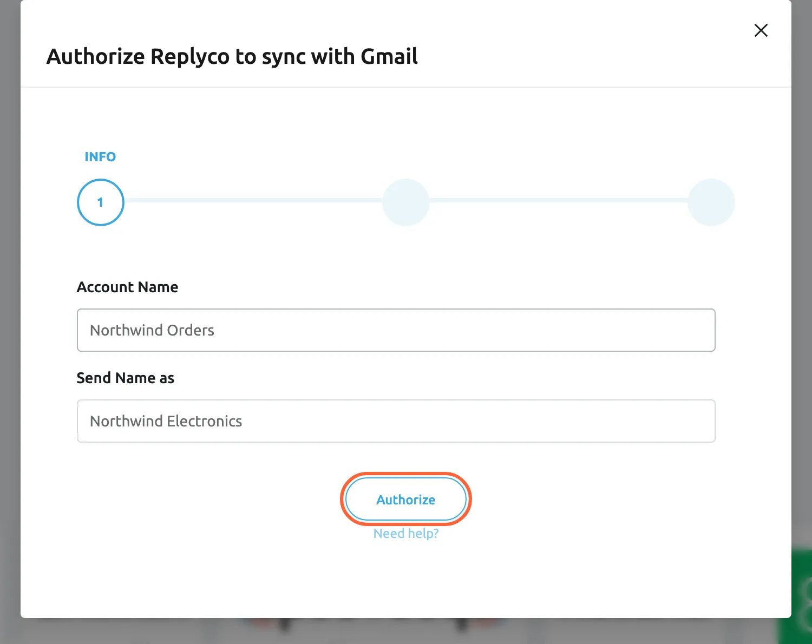812x644 pixels.
Task: Focus the Send Name as field
Action: (x=396, y=421)
